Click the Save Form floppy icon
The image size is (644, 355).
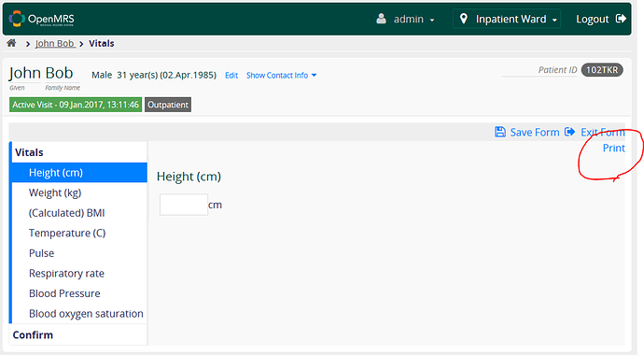click(x=500, y=132)
